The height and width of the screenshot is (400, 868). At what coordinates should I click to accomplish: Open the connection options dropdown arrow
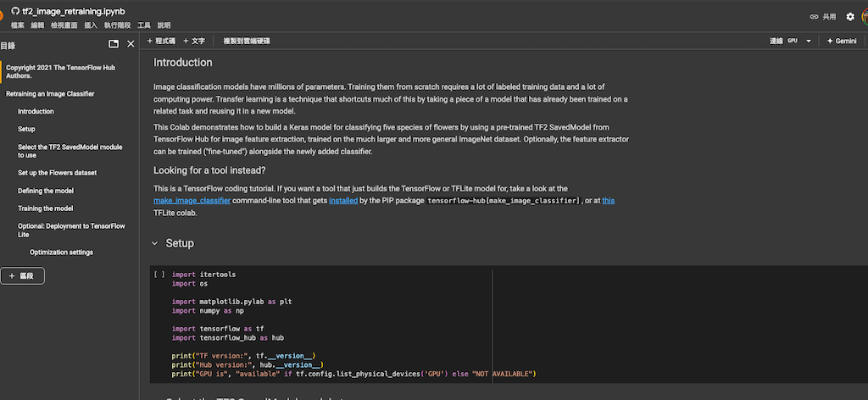pos(808,41)
